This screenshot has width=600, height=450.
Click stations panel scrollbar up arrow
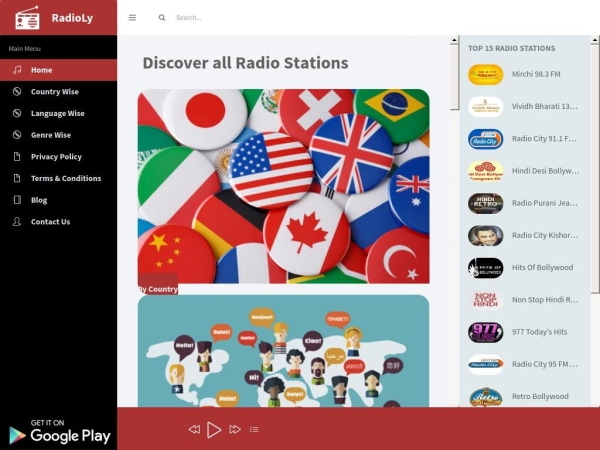595,40
